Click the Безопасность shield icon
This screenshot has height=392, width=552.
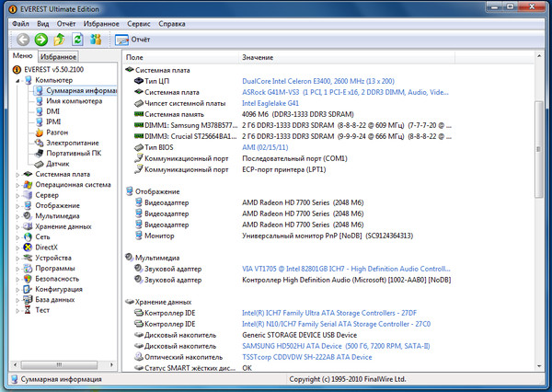(28, 279)
